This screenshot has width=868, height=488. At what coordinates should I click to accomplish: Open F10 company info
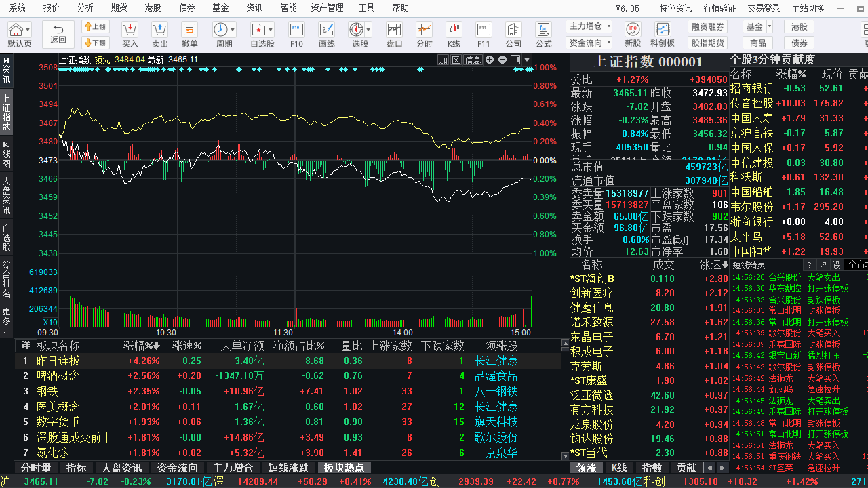coord(296,30)
